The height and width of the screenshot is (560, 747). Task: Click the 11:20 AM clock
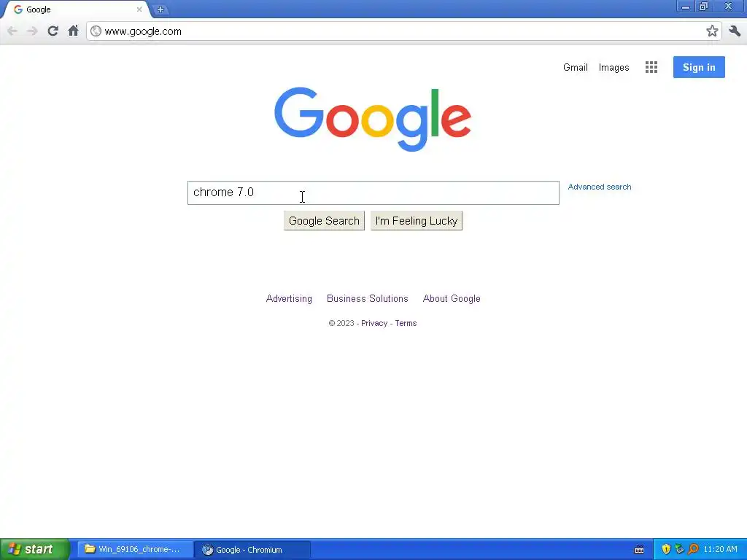[x=720, y=550]
